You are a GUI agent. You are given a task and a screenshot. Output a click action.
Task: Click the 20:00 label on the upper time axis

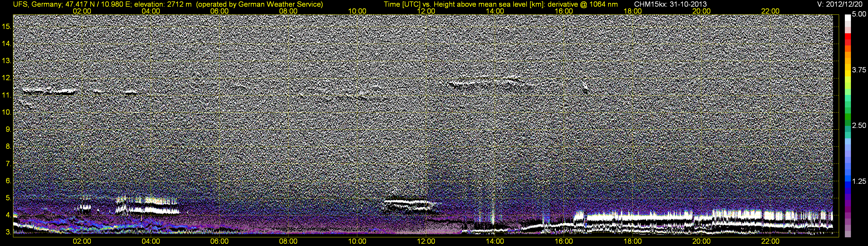coord(702,11)
